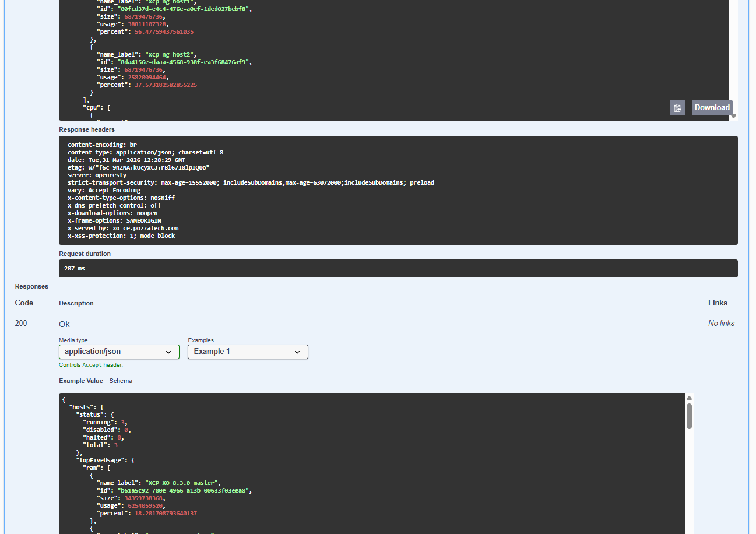756x534 pixels.
Task: Click inside the Response headers box
Action: (x=398, y=189)
